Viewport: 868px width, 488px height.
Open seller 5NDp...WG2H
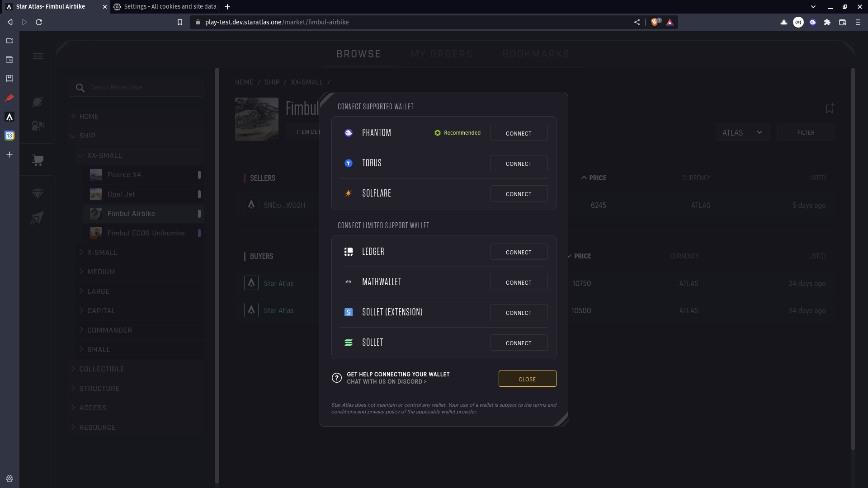tap(284, 205)
